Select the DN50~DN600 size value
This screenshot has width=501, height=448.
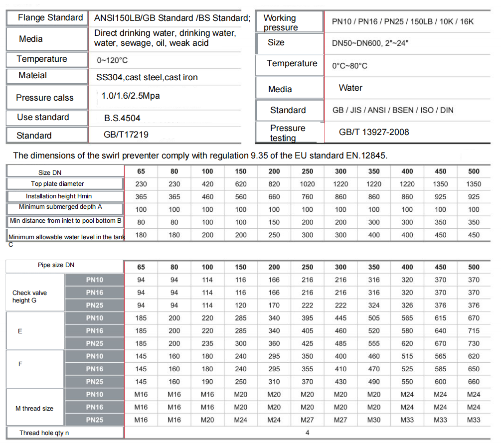[x=370, y=43]
